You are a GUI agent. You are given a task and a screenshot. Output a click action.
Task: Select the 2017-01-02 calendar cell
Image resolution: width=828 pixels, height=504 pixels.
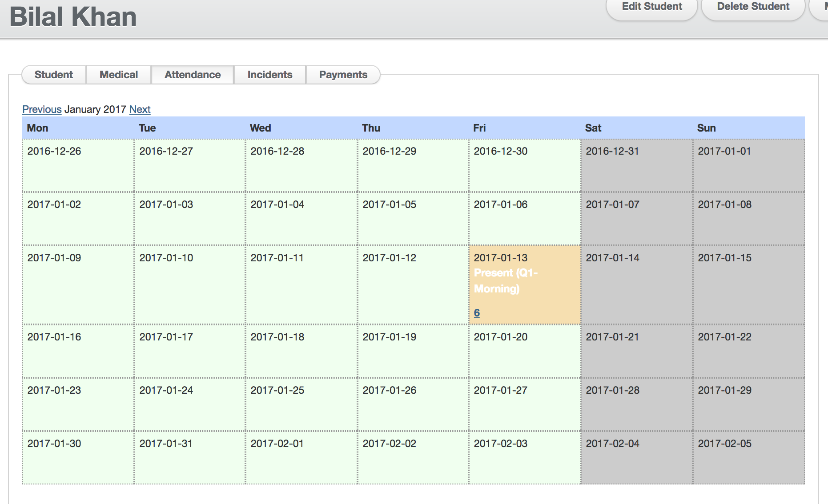coord(78,218)
